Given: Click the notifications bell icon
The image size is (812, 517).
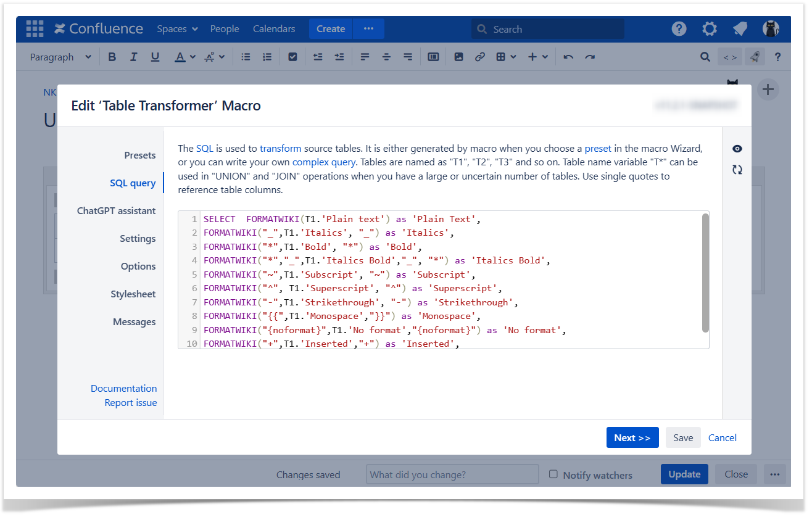Looking at the screenshot, I should pos(740,29).
